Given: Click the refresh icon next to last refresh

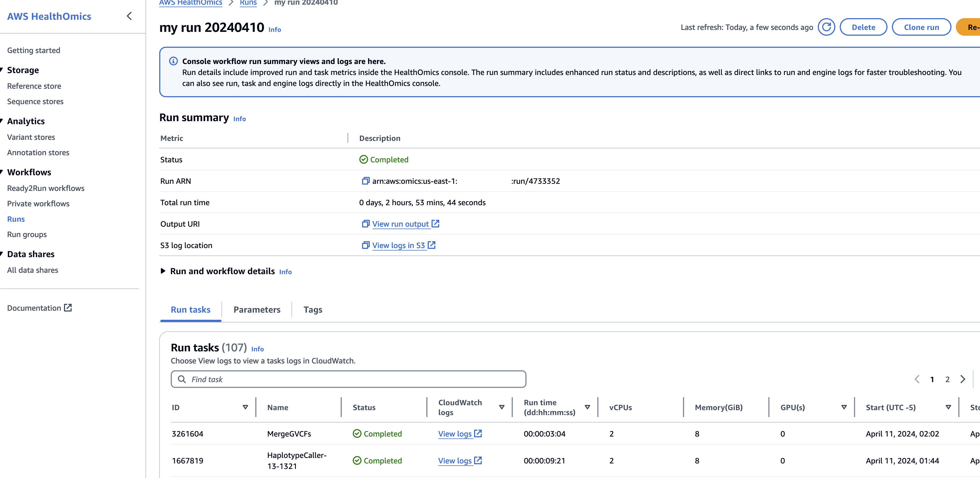Looking at the screenshot, I should coord(826,27).
